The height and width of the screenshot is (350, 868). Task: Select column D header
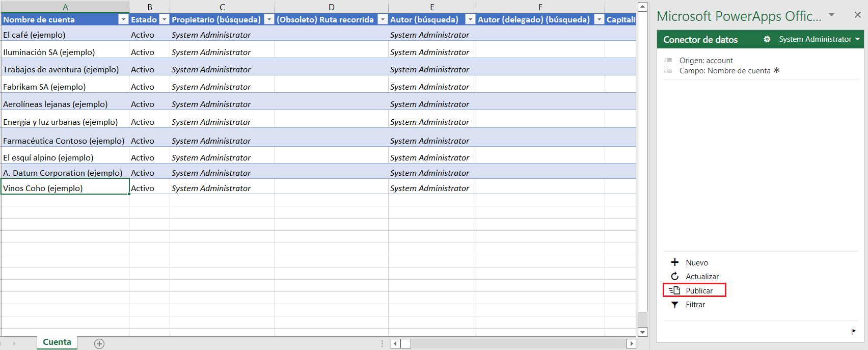pyautogui.click(x=331, y=7)
